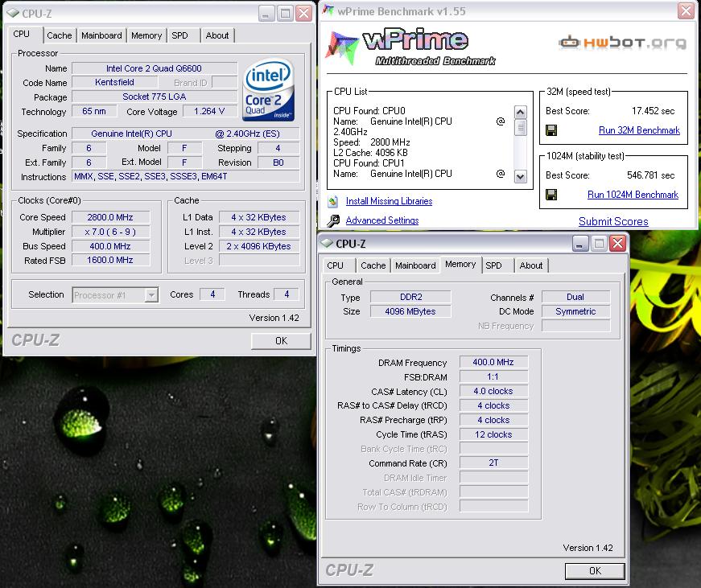701x588 pixels.
Task: Click the Core Voltage value 1.264 V
Action: [x=209, y=111]
